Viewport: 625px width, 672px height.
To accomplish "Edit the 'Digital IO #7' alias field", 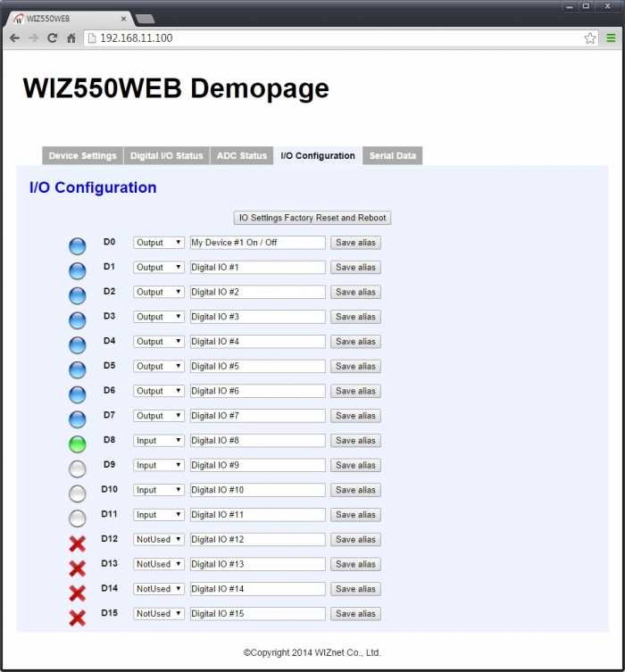I will (x=258, y=416).
